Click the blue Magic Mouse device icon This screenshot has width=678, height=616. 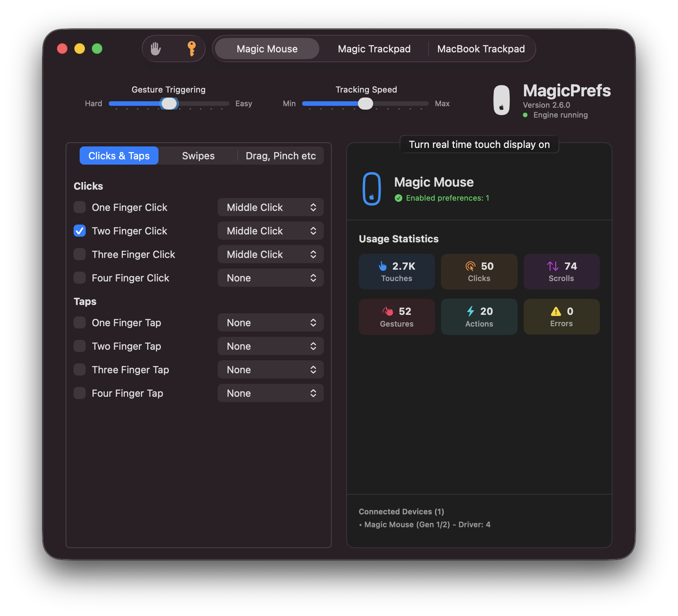[x=372, y=189]
